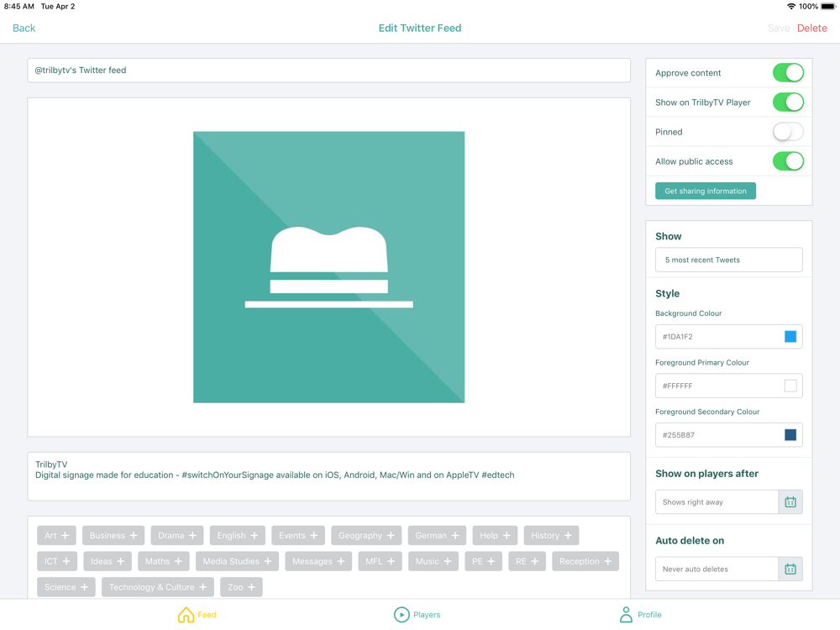Add the Technology & Culture tag plus icon
The width and height of the screenshot is (840, 630).
point(202,586)
